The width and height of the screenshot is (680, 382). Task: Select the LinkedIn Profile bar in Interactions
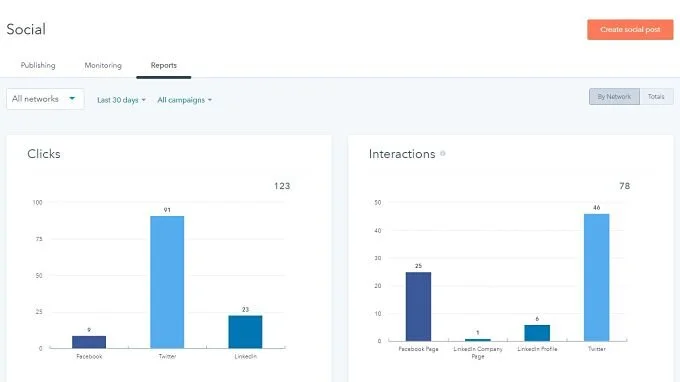coord(537,333)
